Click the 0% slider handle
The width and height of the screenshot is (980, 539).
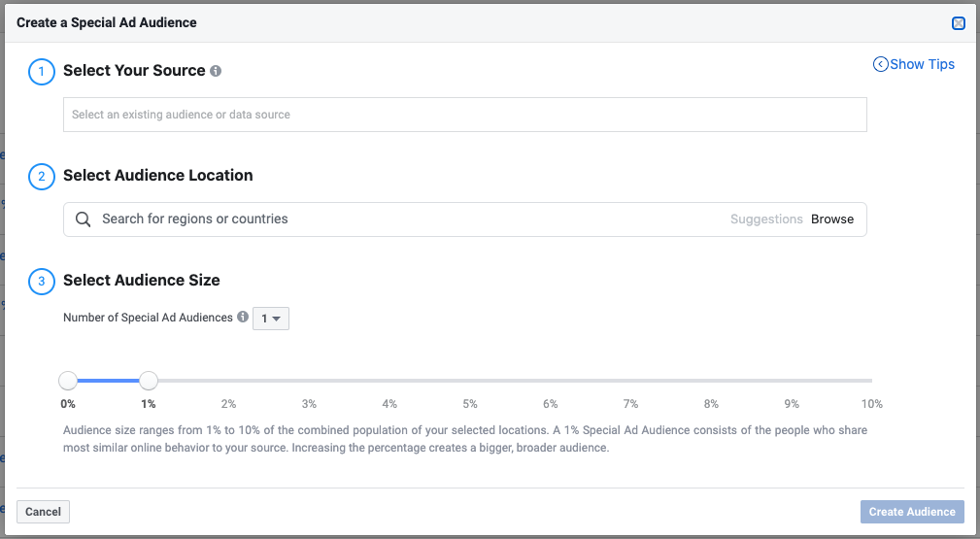point(68,381)
